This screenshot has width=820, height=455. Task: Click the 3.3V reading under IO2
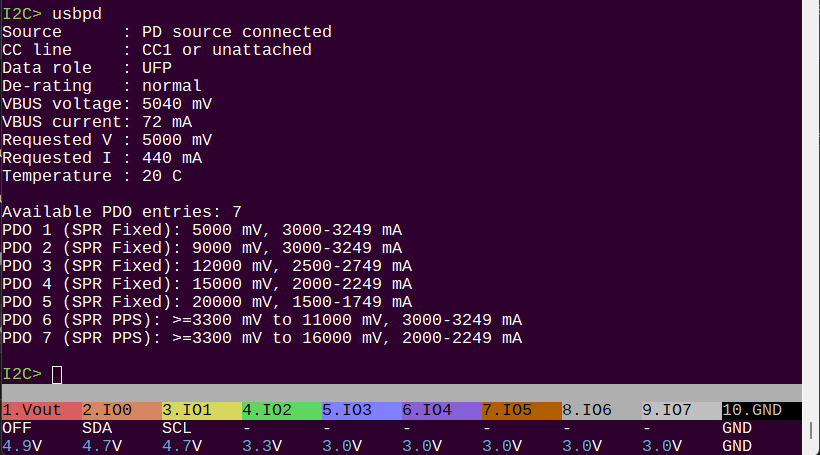tap(262, 445)
